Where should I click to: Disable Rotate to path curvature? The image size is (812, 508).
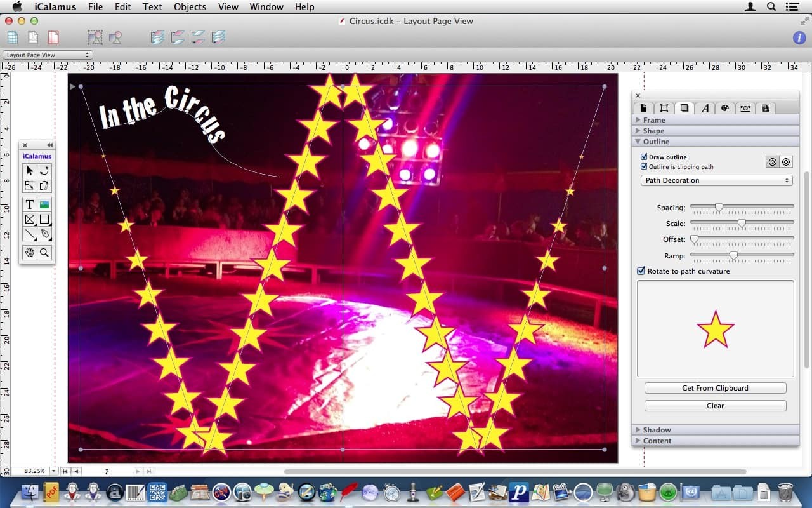[x=641, y=271]
